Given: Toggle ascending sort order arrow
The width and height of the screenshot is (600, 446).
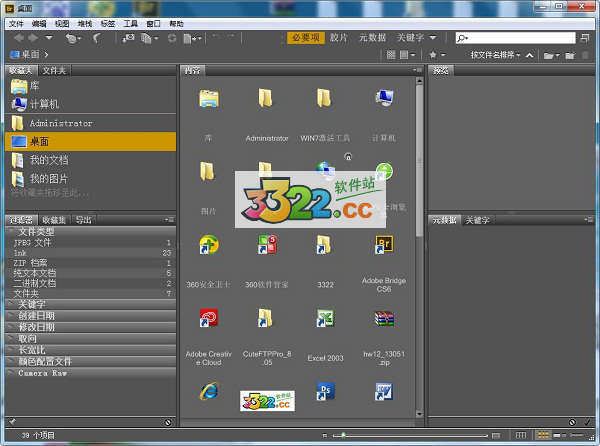Looking at the screenshot, I should click(x=529, y=55).
